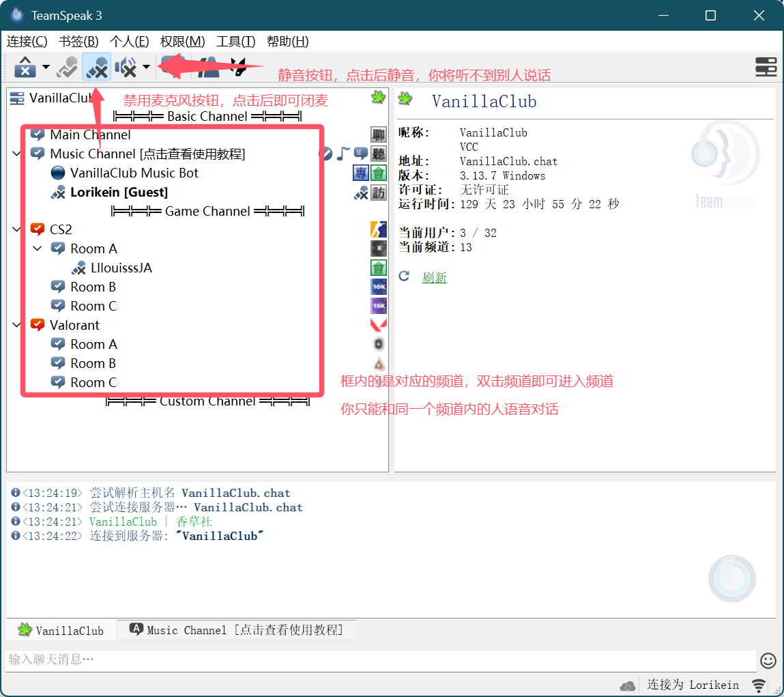Viewport: 784px width, 697px height.
Task: Click the 刷新 refresh link
Action: click(435, 277)
